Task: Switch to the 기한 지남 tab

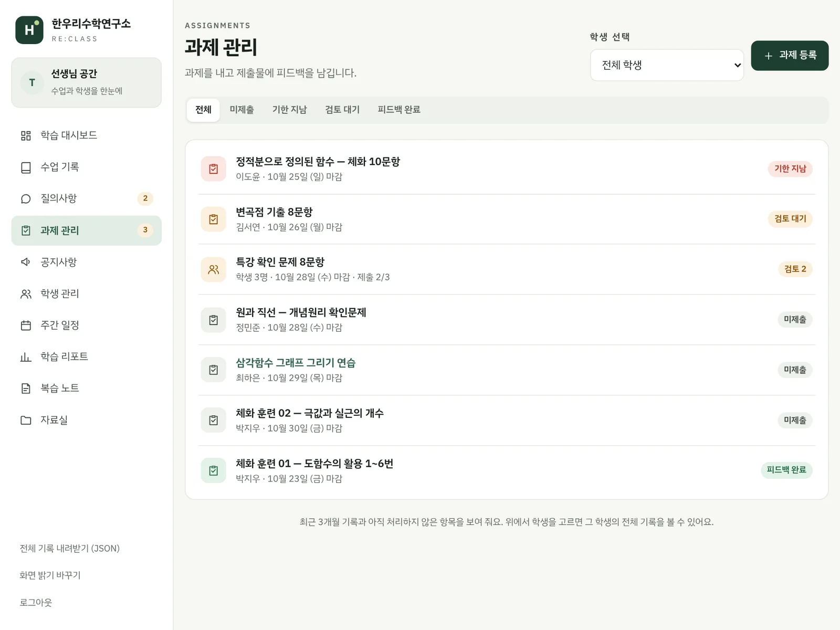Action: [x=289, y=110]
